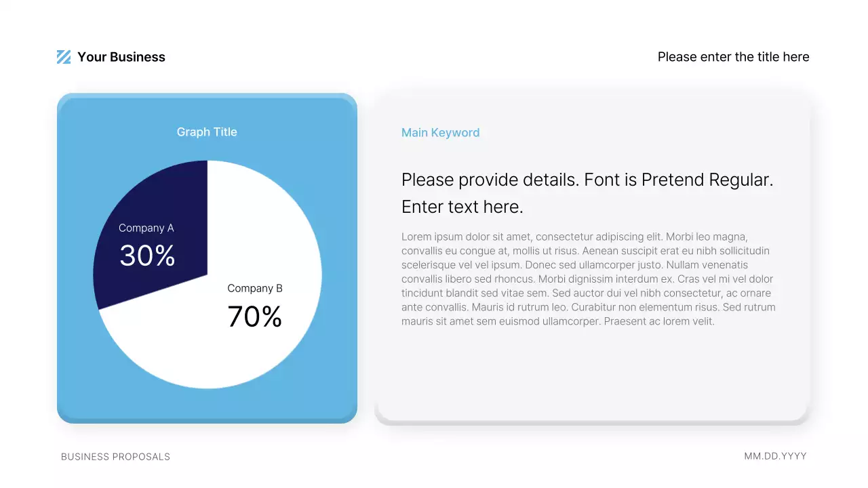Click the "30%" value label

point(147,256)
